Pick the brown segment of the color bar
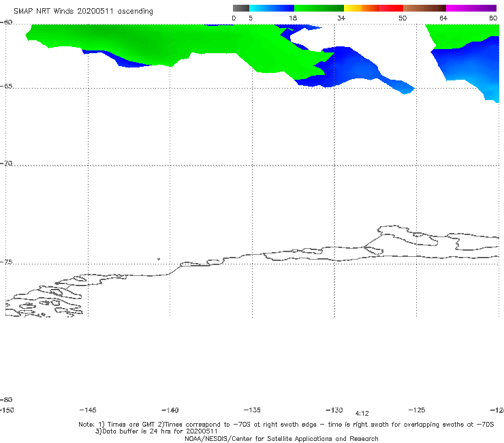 tap(424, 8)
